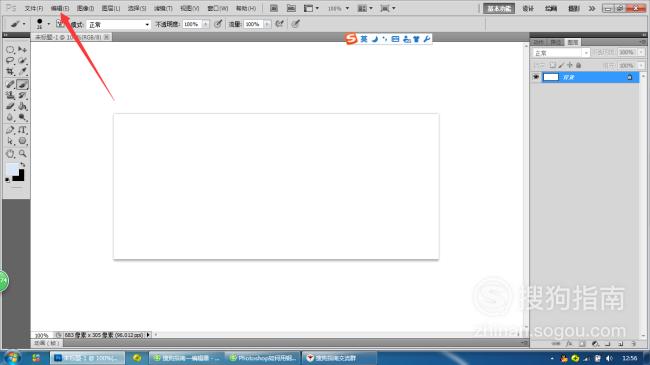Screen dimensions: 650x365
Task: Open the Layer menu
Action: pos(111,8)
